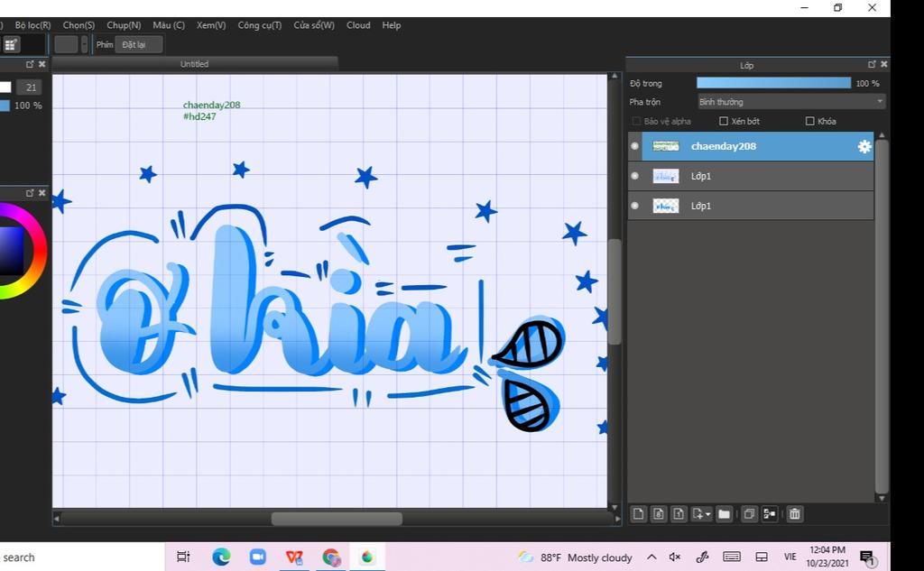This screenshot has width=924, height=571.
Task: Open the Cửa sổ(W) menu
Action: [x=314, y=24]
